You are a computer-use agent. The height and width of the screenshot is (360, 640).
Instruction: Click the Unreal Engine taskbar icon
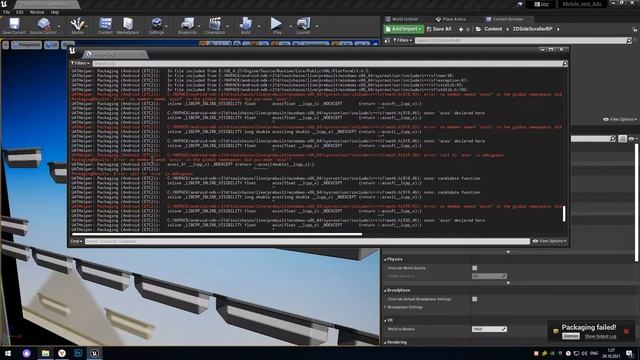[x=94, y=353]
